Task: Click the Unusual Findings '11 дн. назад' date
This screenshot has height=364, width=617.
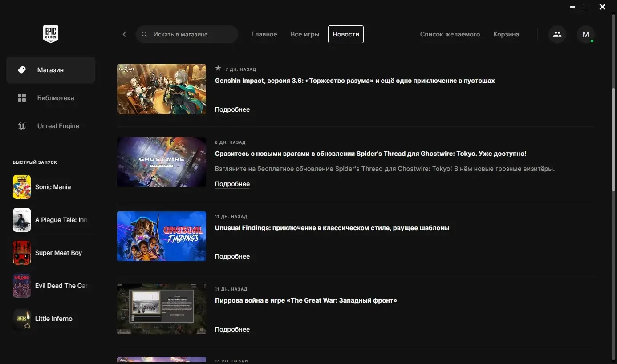Action: point(231,217)
